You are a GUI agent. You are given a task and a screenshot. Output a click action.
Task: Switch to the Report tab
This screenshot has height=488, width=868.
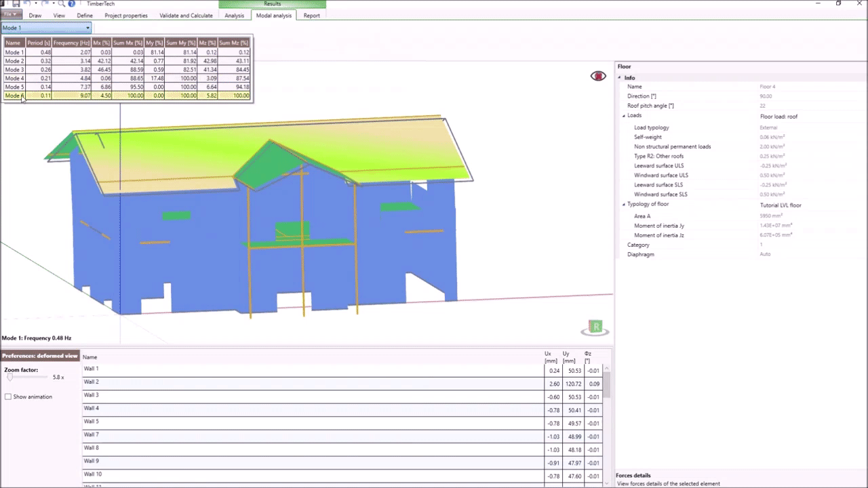(311, 16)
